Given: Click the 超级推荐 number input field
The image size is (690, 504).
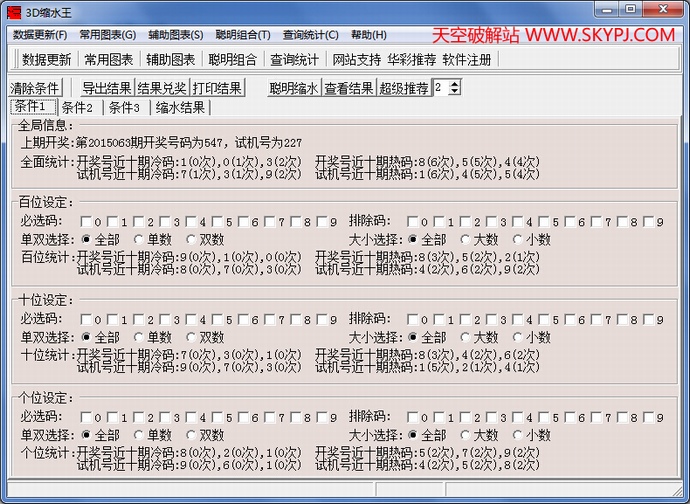Looking at the screenshot, I should pos(441,88).
